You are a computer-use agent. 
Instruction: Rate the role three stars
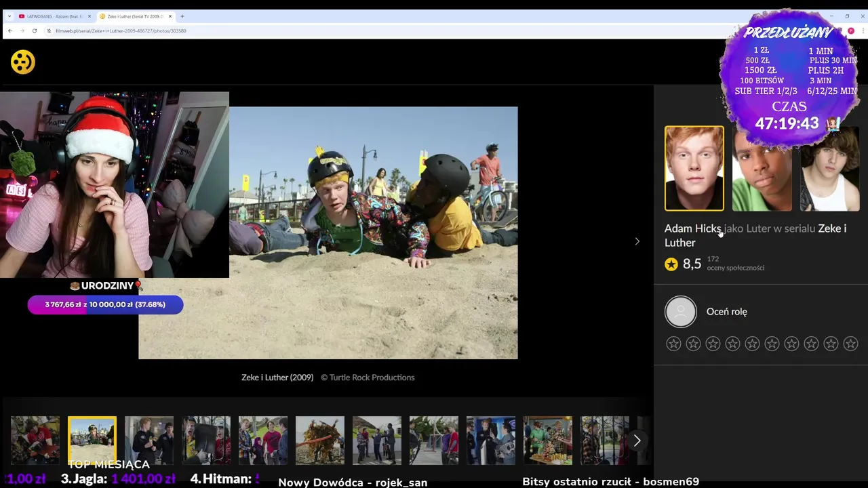pos(713,344)
